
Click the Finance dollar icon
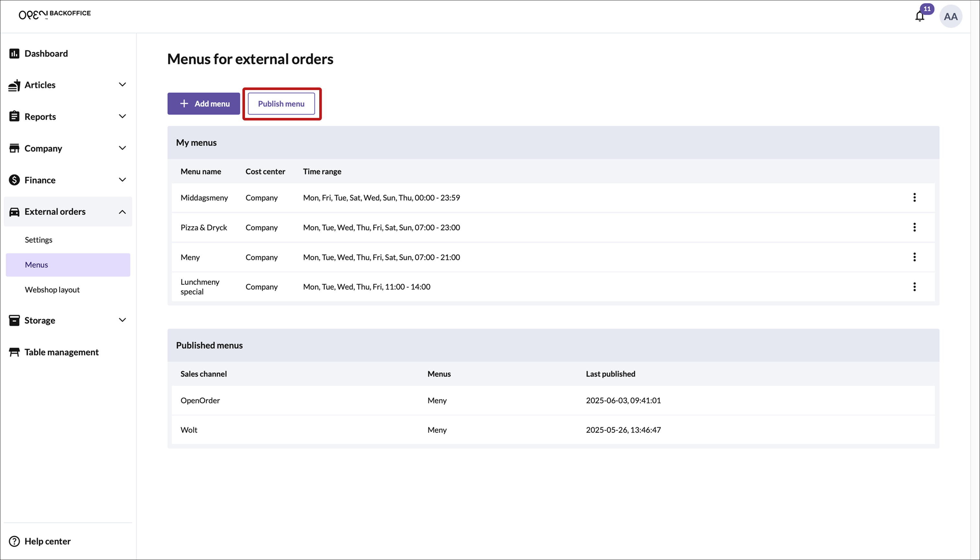point(14,180)
